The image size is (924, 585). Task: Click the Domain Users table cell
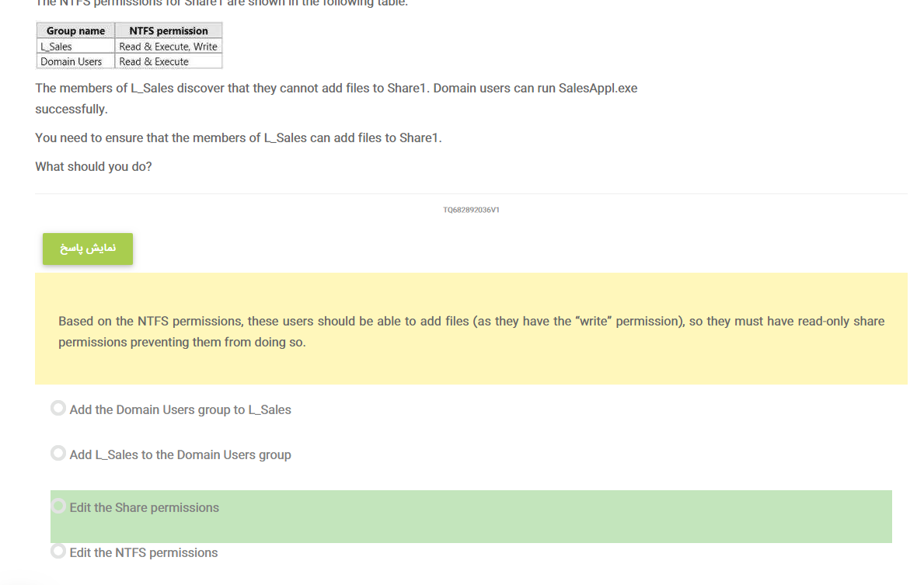point(75,61)
